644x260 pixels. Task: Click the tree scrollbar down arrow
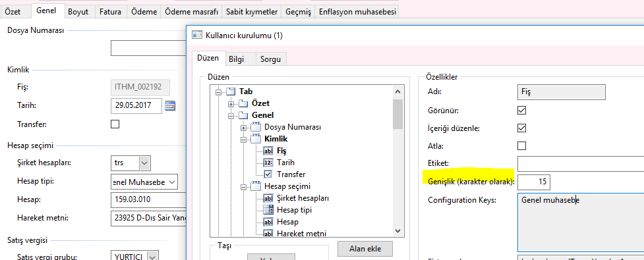coord(397,231)
